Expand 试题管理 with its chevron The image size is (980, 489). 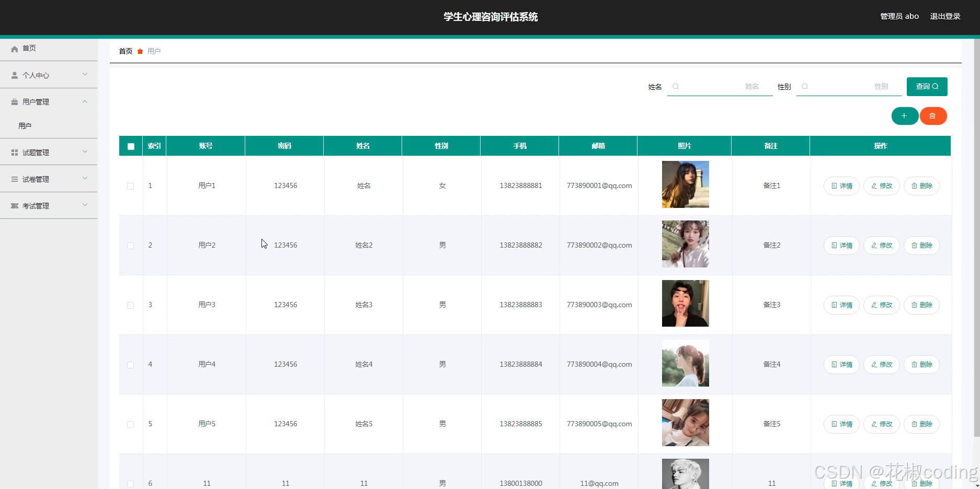tap(85, 152)
